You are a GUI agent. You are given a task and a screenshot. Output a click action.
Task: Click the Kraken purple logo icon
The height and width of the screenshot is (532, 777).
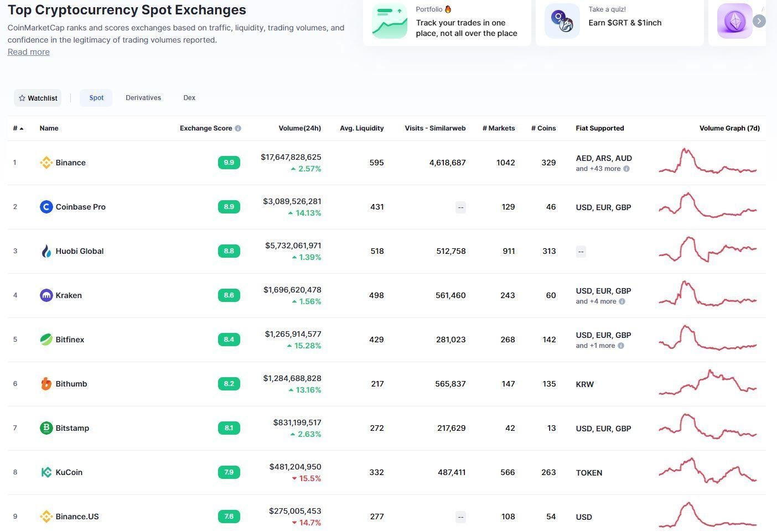click(x=46, y=295)
